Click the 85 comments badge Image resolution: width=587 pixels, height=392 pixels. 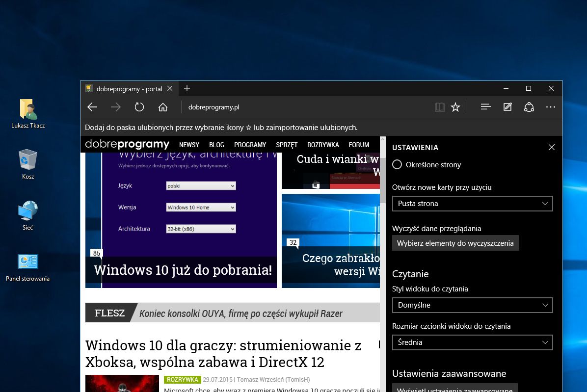[x=97, y=253]
